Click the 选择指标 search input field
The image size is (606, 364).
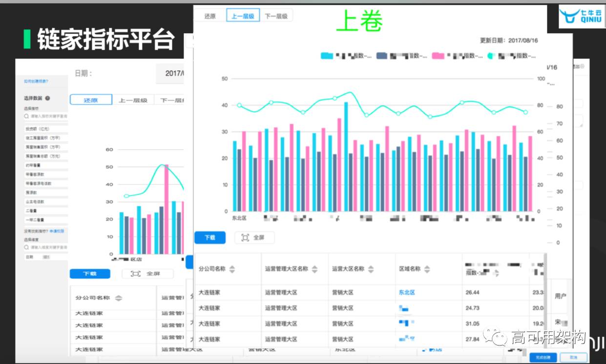(46, 116)
